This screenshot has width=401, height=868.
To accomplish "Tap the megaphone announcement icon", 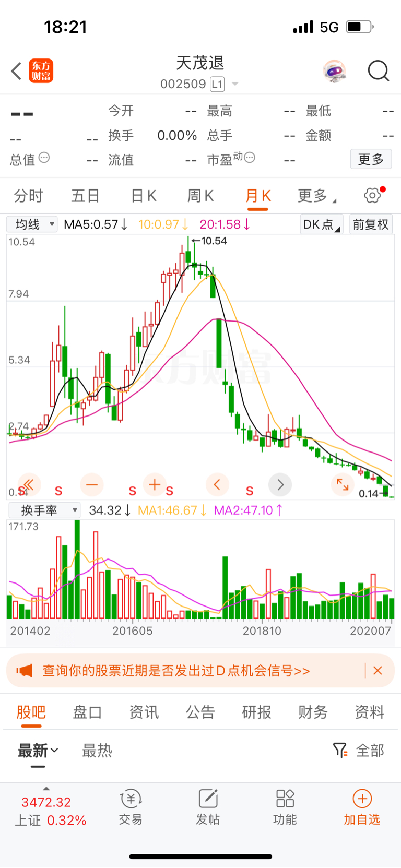I will [x=24, y=671].
